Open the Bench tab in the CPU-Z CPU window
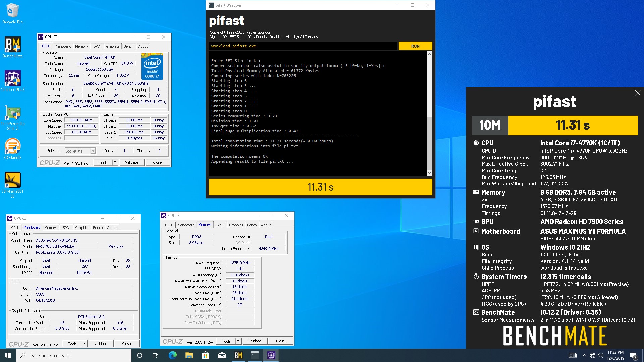The height and width of the screenshot is (362, 644). pos(129,46)
